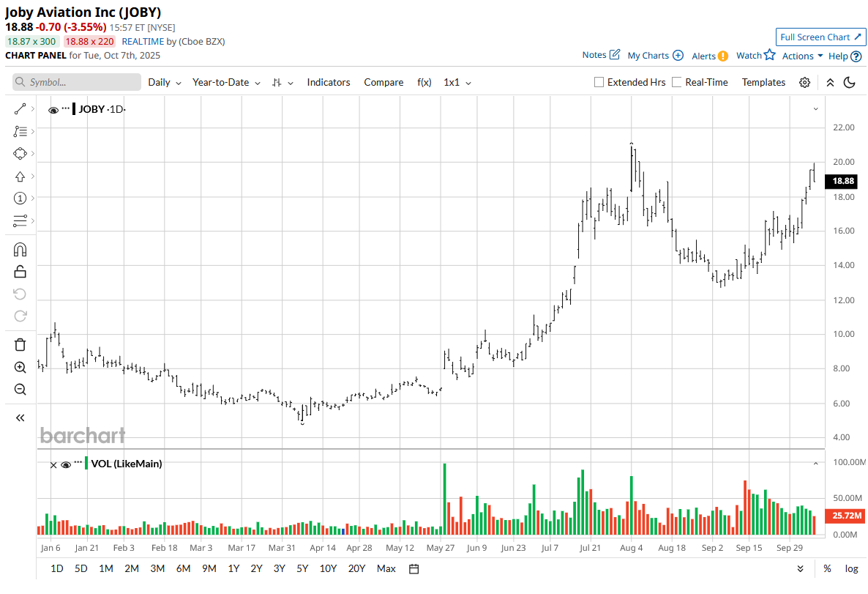The height and width of the screenshot is (594, 868).
Task: Click the redo arrow icon
Action: [20, 316]
